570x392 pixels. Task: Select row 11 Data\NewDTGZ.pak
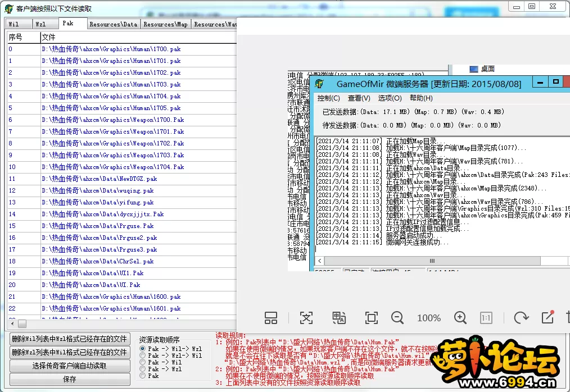[122, 179]
